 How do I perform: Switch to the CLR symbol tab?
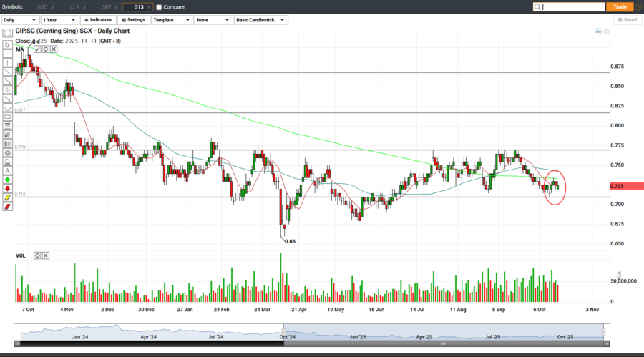(x=74, y=7)
